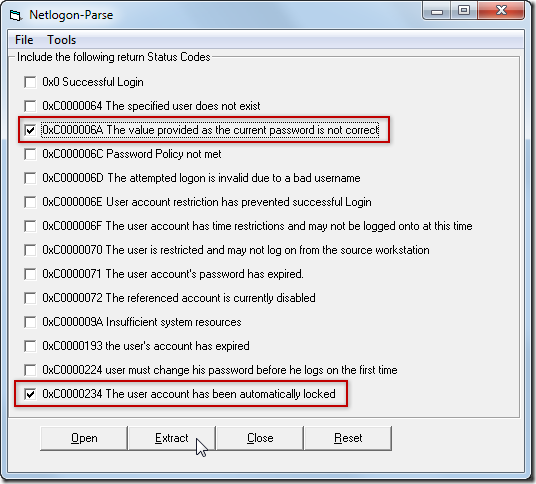Check 0xC000006E account restriction option
The height and width of the screenshot is (484, 536).
tap(30, 202)
